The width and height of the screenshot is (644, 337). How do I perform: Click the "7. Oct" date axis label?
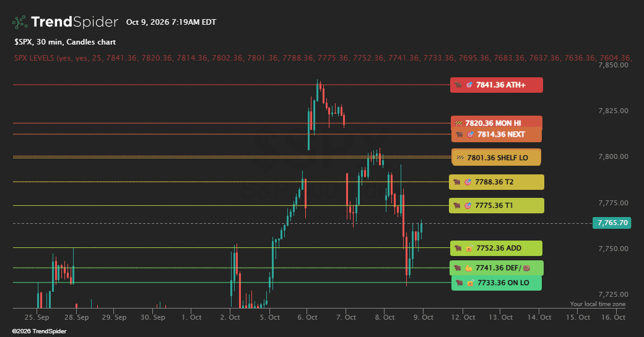point(346,317)
